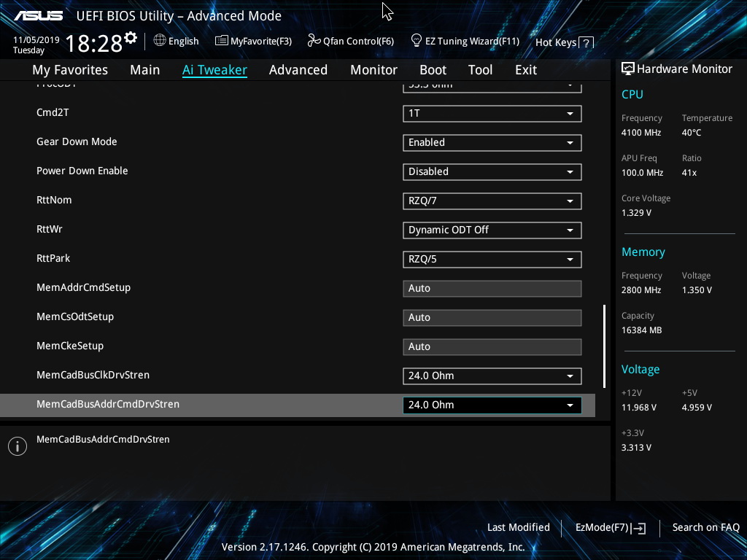Click the MemCkeSetup Auto field
The width and height of the screenshot is (747, 560).
pos(492,346)
